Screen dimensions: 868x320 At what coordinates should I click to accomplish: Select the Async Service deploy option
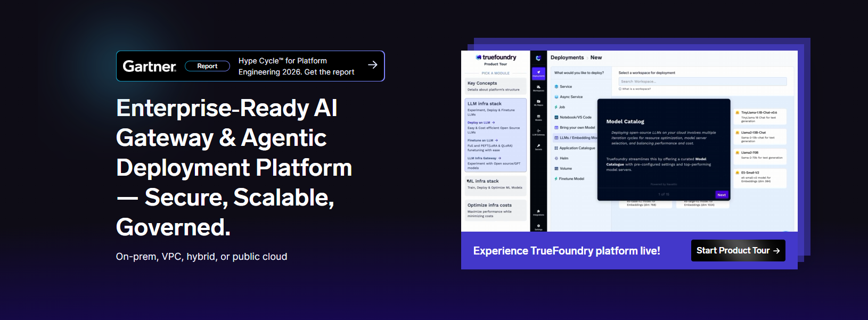569,97
